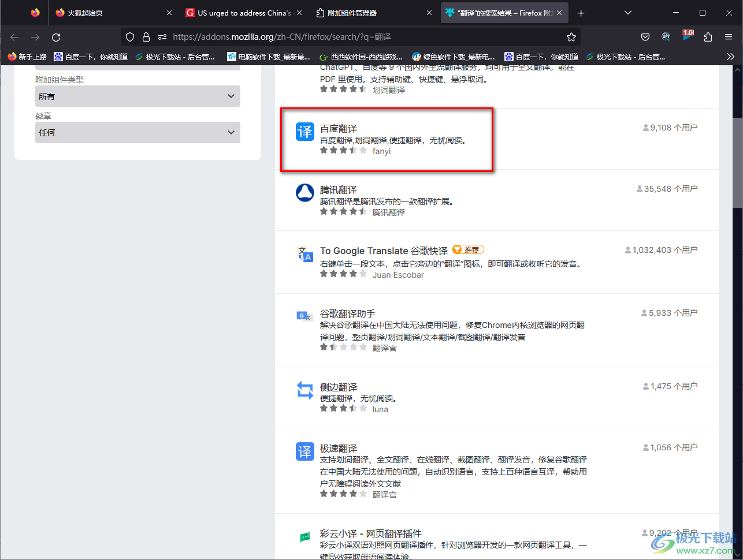This screenshot has width=743, height=560.
Task: Click the 5,933 个用户 count text
Action: (673, 313)
